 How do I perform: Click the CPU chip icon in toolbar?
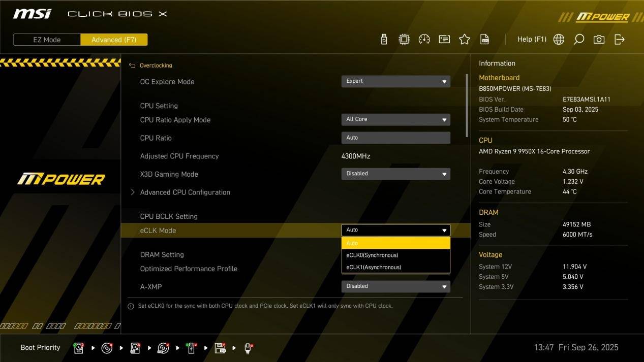(404, 40)
